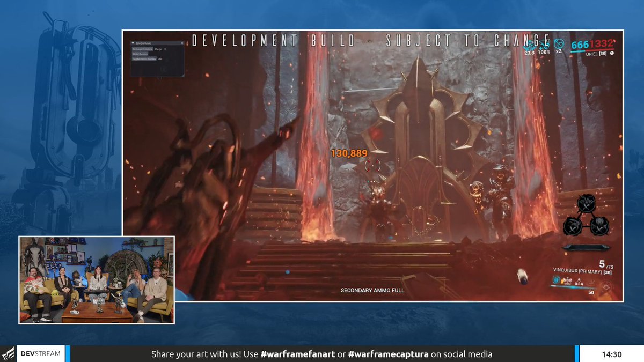Click the blue shield value 666

(x=581, y=44)
